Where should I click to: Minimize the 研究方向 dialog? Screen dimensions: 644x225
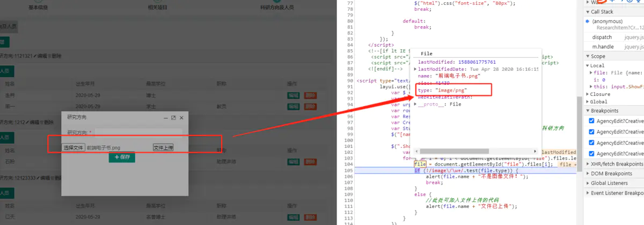point(166,117)
